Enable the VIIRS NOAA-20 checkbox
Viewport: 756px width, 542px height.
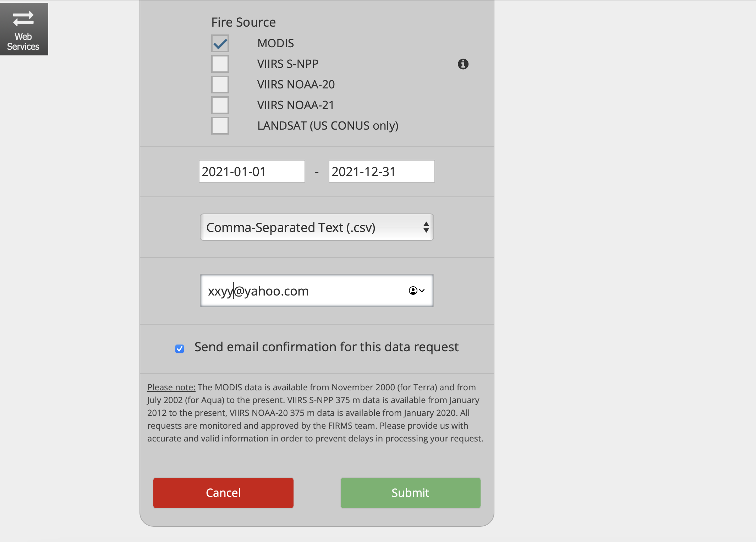(x=220, y=85)
